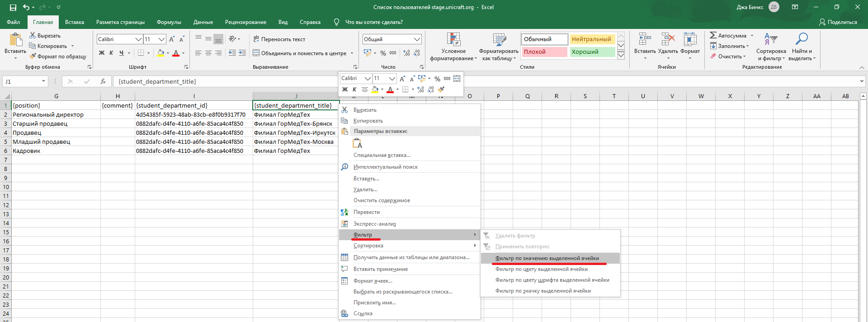Expand the number format dropdown
The width and height of the screenshot is (868, 322).
point(417,39)
